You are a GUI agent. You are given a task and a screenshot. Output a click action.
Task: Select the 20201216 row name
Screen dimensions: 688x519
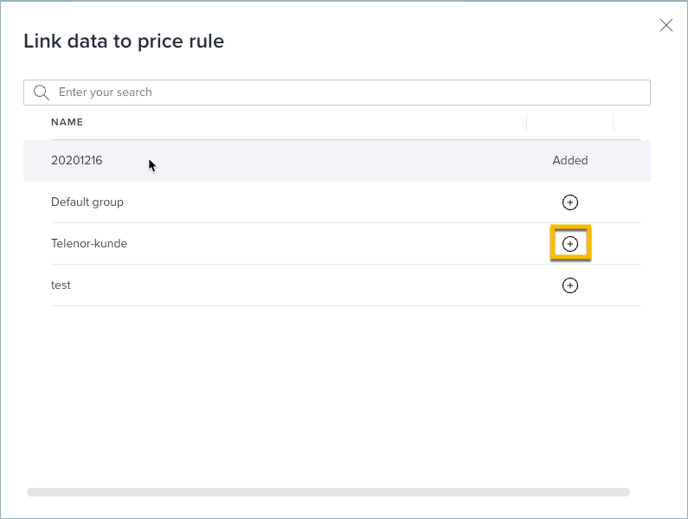pos(76,160)
